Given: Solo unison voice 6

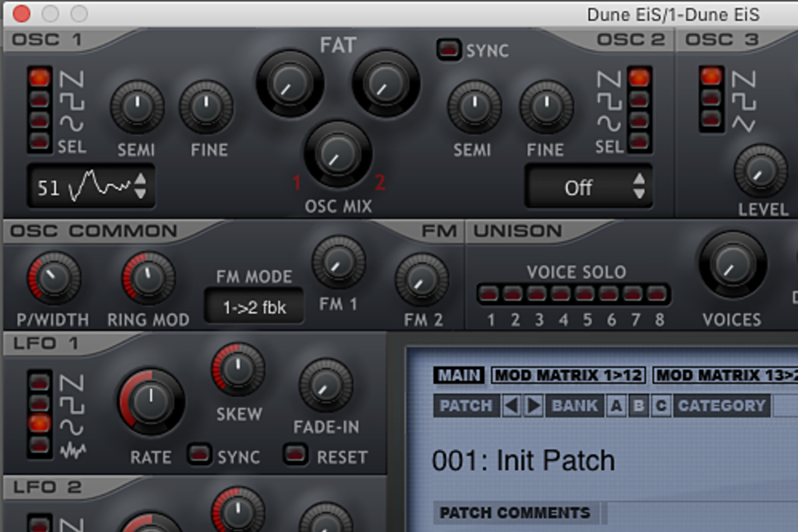Looking at the screenshot, I should tap(608, 294).
